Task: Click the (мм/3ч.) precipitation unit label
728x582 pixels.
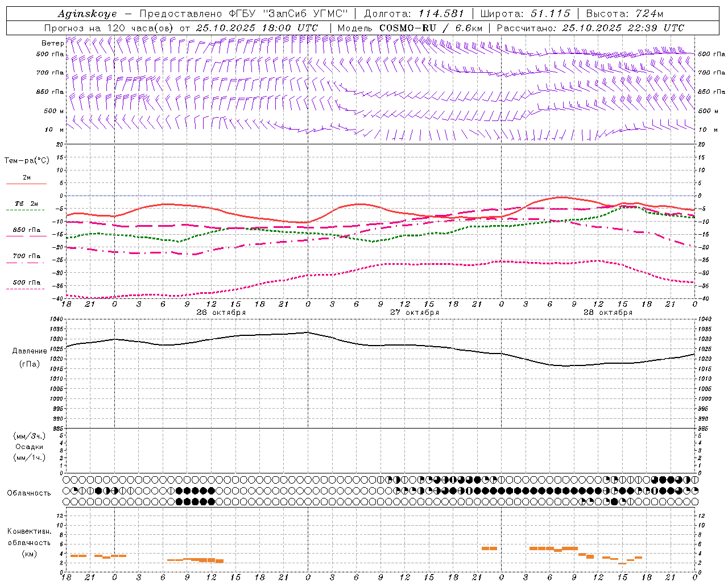Action: coord(30,436)
